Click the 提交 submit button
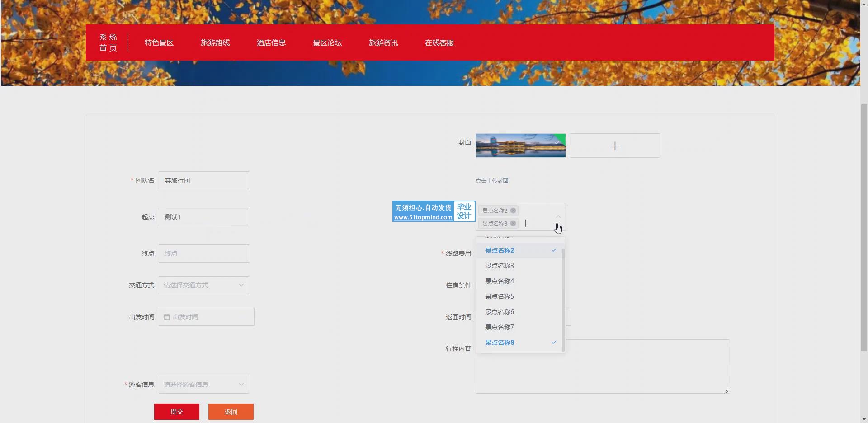 177,412
